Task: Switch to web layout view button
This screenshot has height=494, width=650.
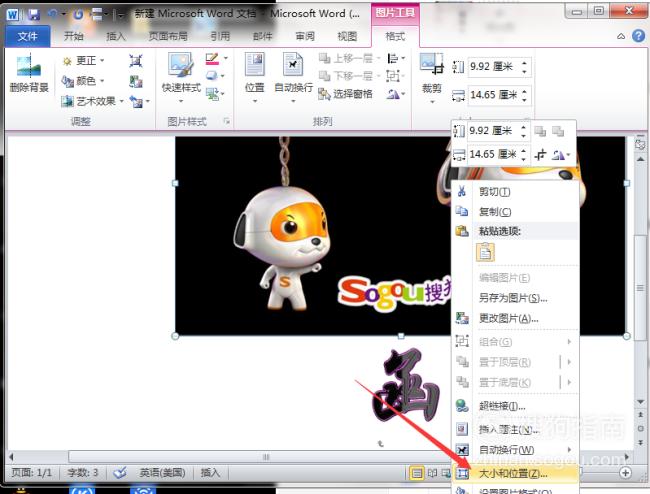Action: (446, 473)
